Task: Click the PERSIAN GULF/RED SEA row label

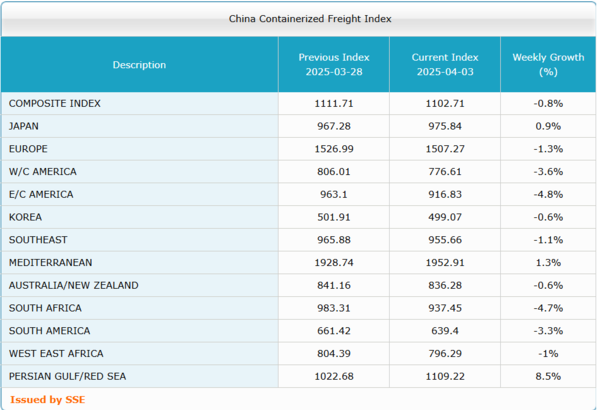Action: pyautogui.click(x=68, y=377)
